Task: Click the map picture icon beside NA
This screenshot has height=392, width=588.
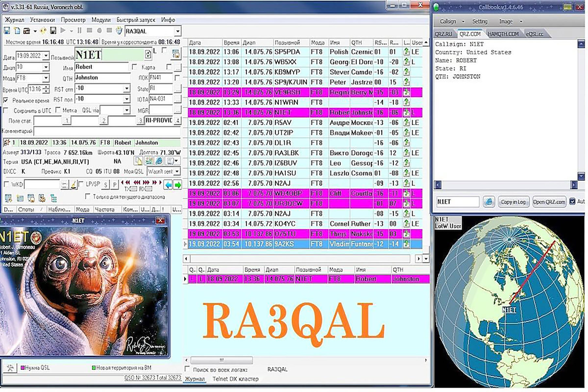Action: click(149, 161)
